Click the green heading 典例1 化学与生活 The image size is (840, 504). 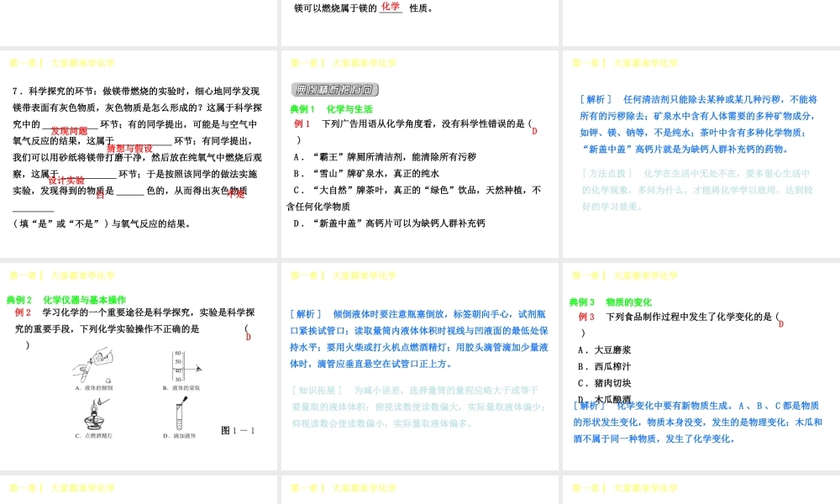pyautogui.click(x=331, y=109)
